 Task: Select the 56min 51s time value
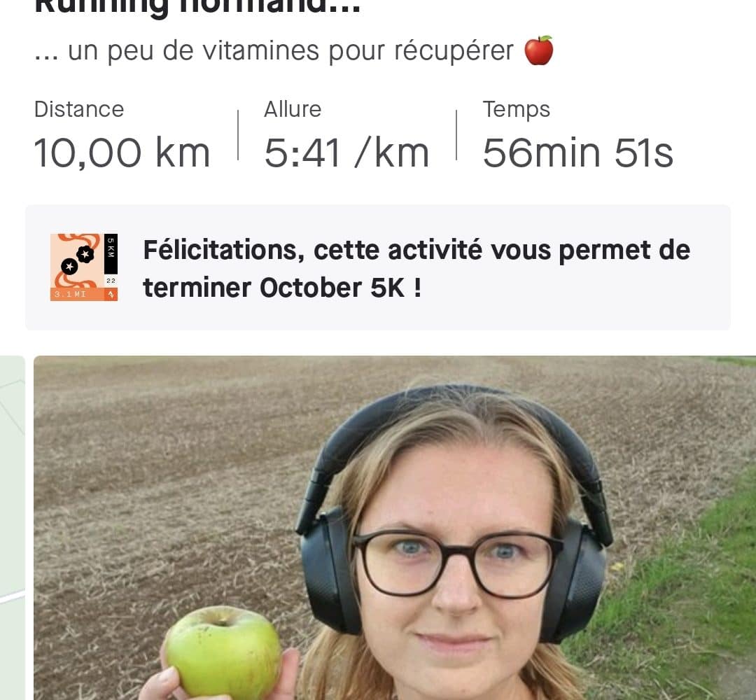(x=577, y=153)
